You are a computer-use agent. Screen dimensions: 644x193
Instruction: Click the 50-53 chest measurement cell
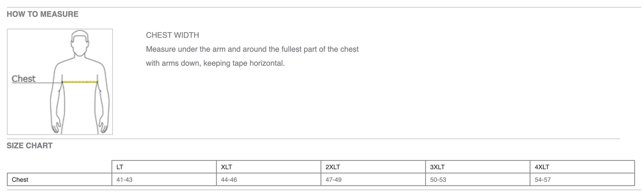pyautogui.click(x=439, y=180)
